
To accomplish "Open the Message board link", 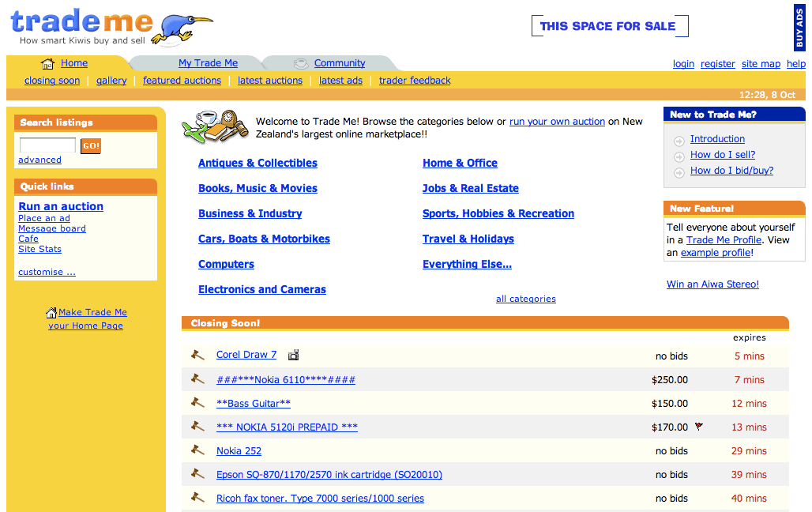I will point(52,228).
